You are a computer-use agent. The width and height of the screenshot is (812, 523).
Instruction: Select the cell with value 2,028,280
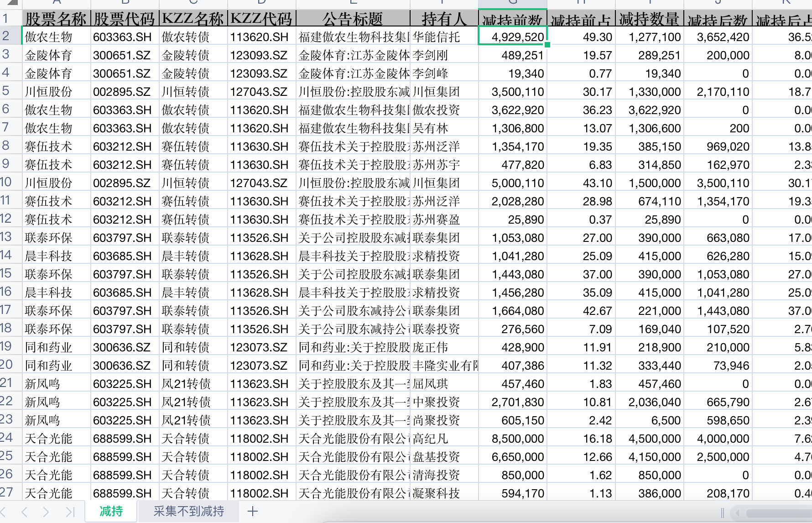(x=512, y=201)
